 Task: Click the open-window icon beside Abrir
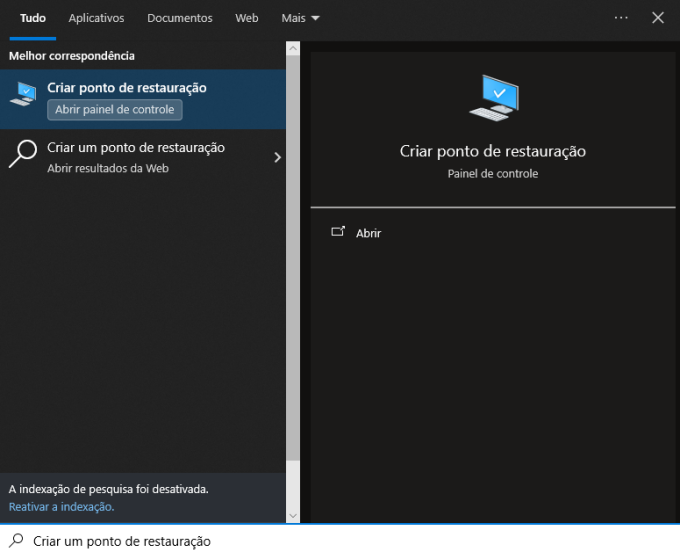tap(338, 231)
